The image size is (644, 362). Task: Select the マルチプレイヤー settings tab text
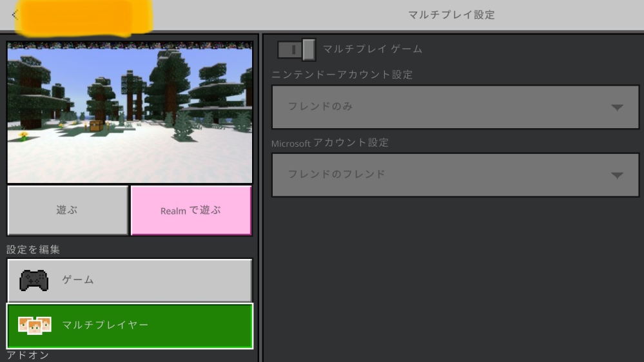(105, 325)
